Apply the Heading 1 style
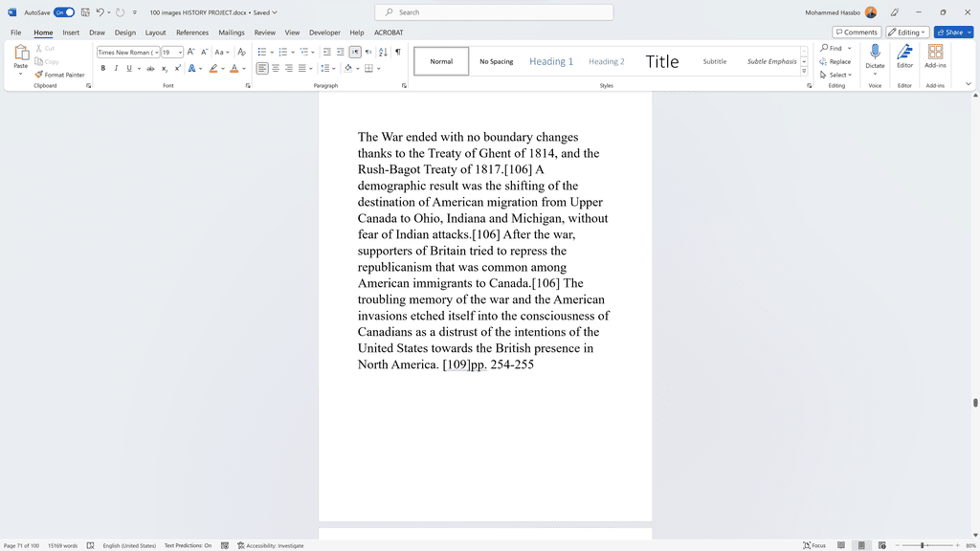Viewport: 980px width, 551px height. point(551,61)
